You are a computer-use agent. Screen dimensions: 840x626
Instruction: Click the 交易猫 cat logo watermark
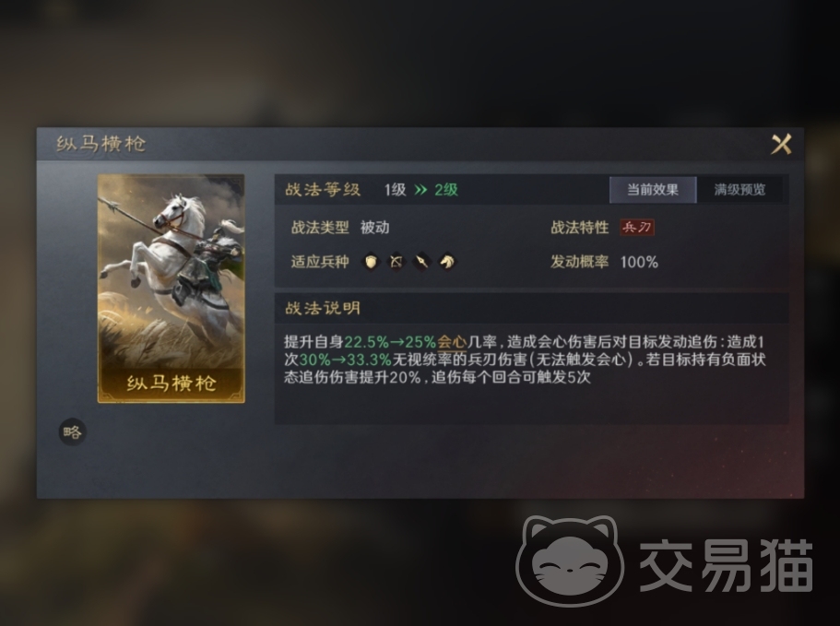click(x=570, y=561)
